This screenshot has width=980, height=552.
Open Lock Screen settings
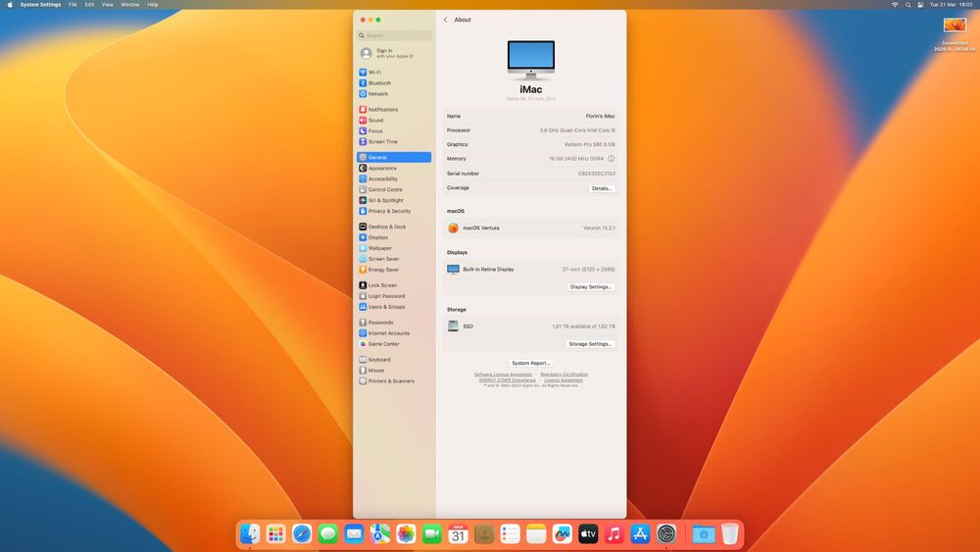pos(394,285)
